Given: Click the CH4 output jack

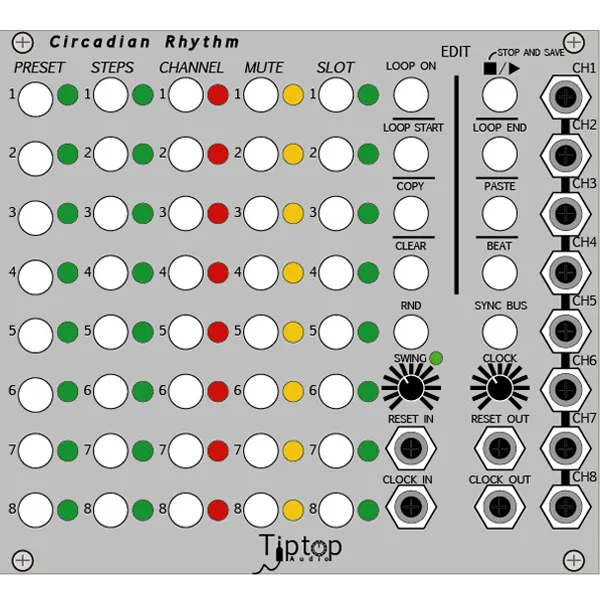Looking at the screenshot, I should (x=566, y=272).
